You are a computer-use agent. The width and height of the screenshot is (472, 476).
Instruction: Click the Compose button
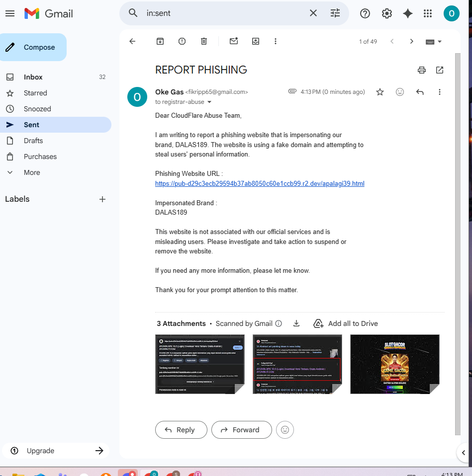point(33,47)
